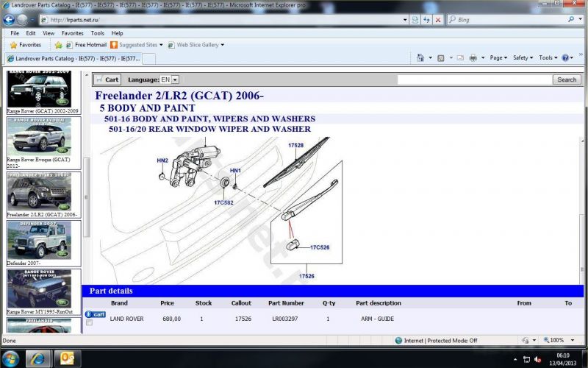Tick the checkbox in the LR003297 row
Screen dimensions: 588x368
(x=89, y=322)
